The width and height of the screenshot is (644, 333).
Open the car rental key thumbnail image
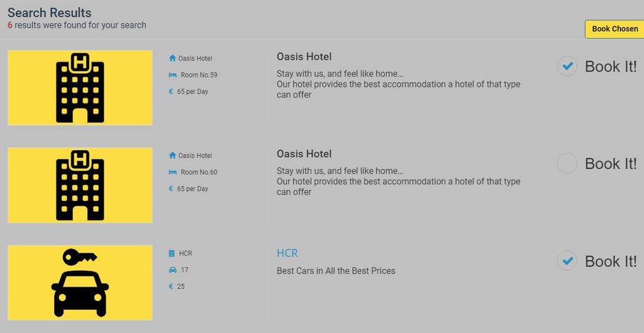point(80,283)
